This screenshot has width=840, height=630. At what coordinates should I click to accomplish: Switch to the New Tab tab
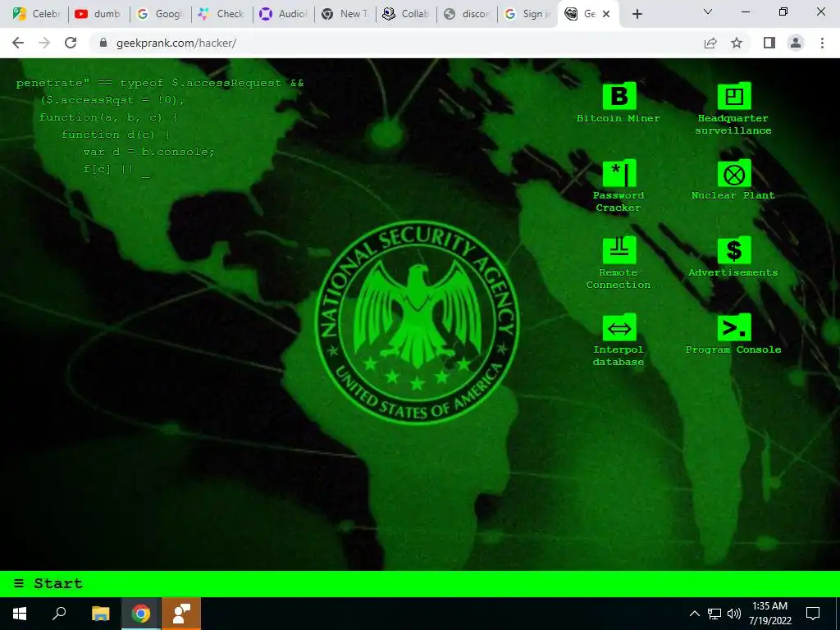344,14
